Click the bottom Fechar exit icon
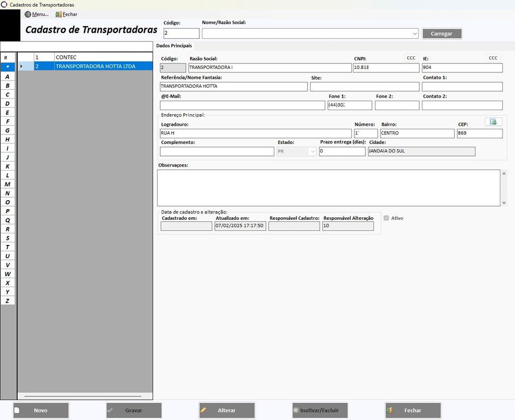The height and width of the screenshot is (420, 515). pyautogui.click(x=389, y=410)
